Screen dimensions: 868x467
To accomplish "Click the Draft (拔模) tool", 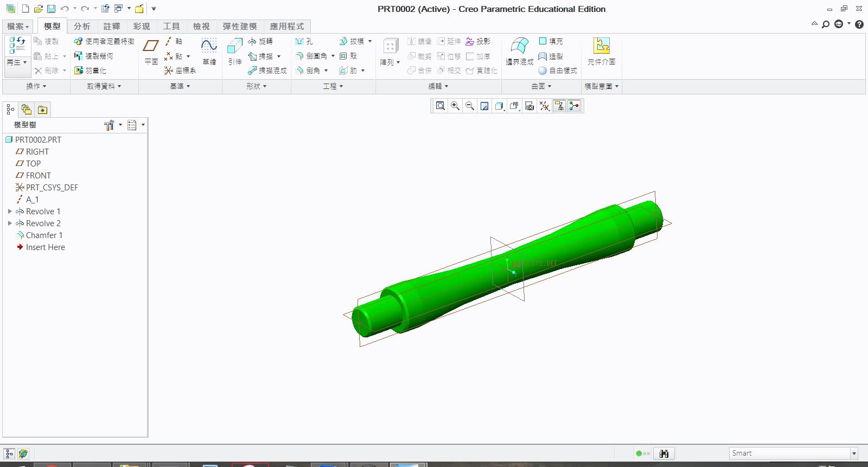I will [x=352, y=41].
